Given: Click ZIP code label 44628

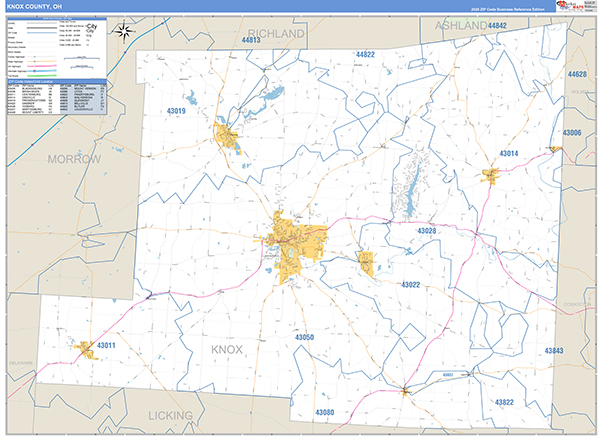Looking at the screenshot, I should 577,74.
